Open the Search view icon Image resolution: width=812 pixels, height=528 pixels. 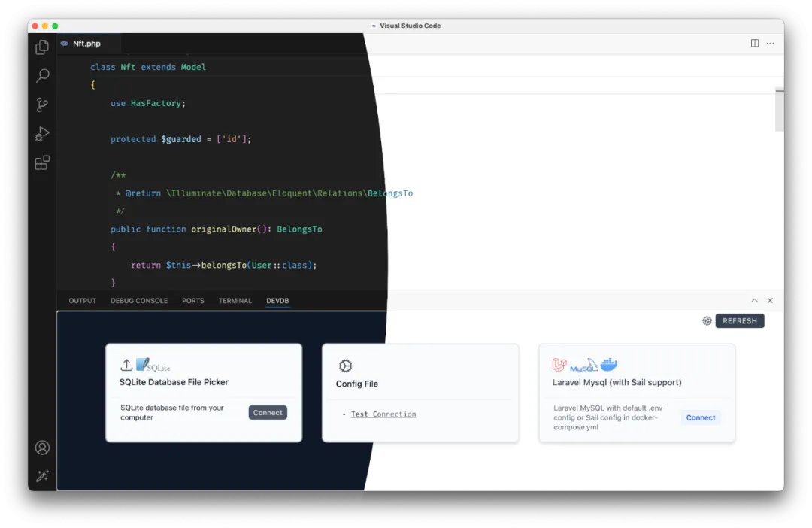point(42,76)
